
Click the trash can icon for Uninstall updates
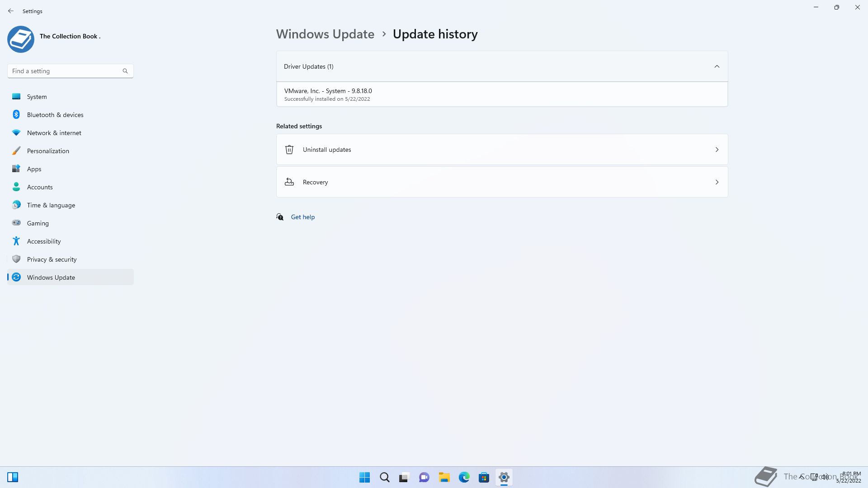[289, 150]
